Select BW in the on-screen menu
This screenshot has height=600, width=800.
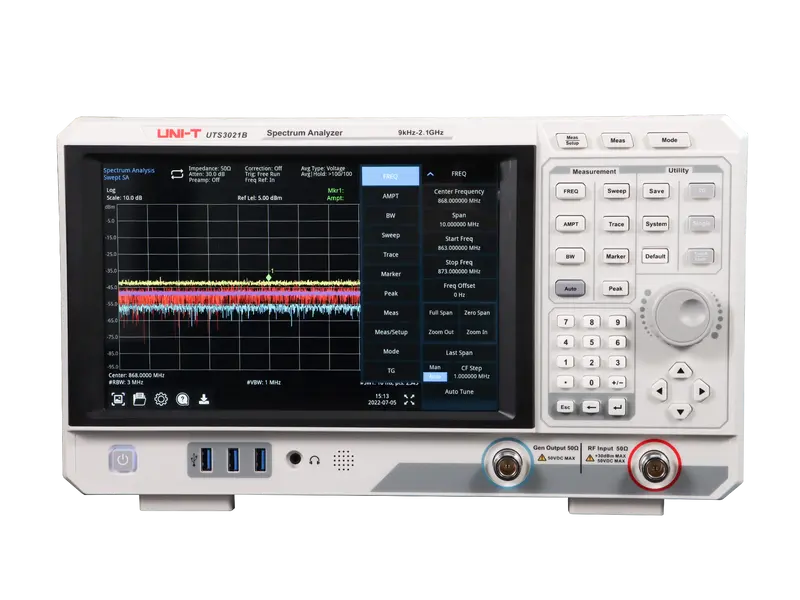tap(390, 215)
